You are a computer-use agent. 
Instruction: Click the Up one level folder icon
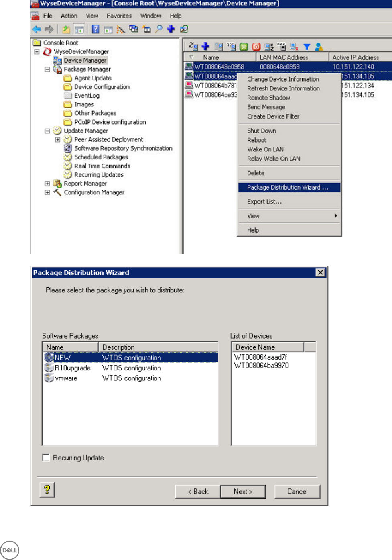coord(66,29)
